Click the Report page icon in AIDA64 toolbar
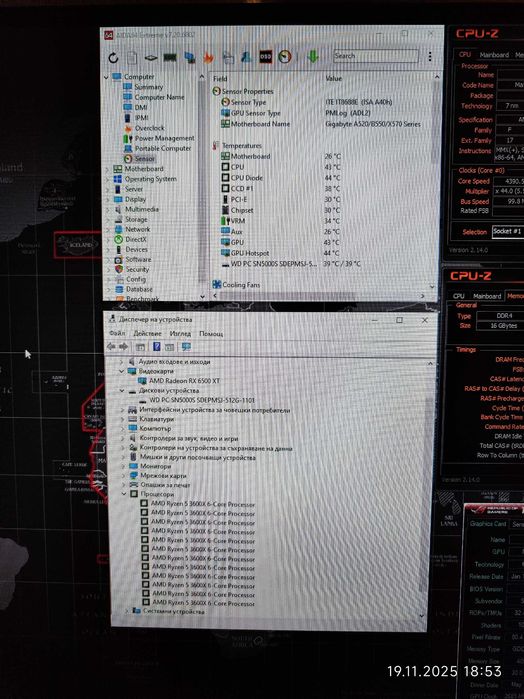Image resolution: width=524 pixels, height=699 pixels. (x=132, y=58)
